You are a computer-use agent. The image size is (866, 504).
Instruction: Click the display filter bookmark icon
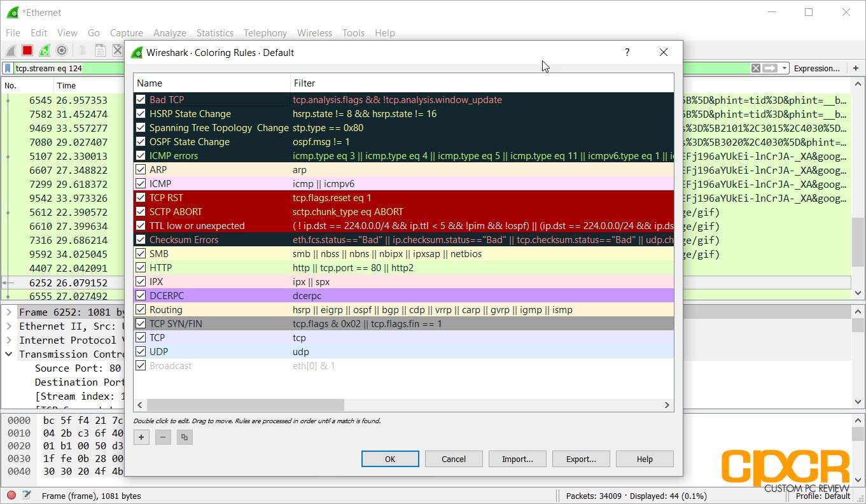pos(8,68)
